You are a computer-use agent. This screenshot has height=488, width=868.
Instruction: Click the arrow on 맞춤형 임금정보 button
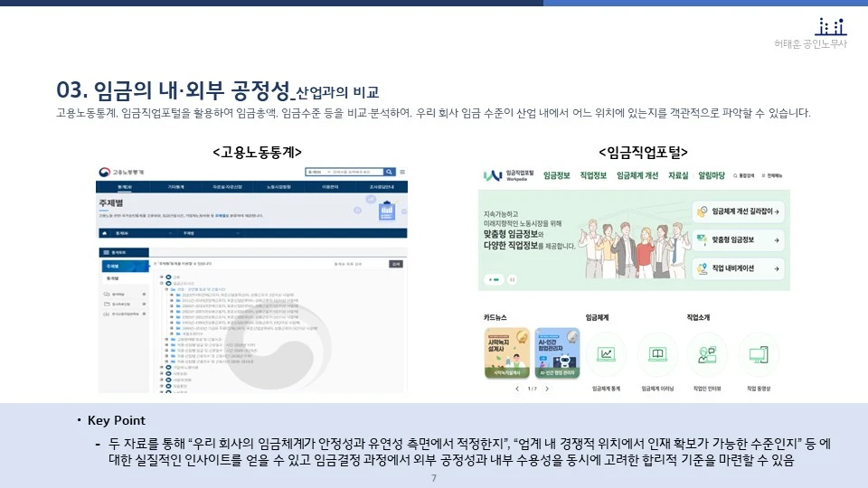click(x=777, y=240)
